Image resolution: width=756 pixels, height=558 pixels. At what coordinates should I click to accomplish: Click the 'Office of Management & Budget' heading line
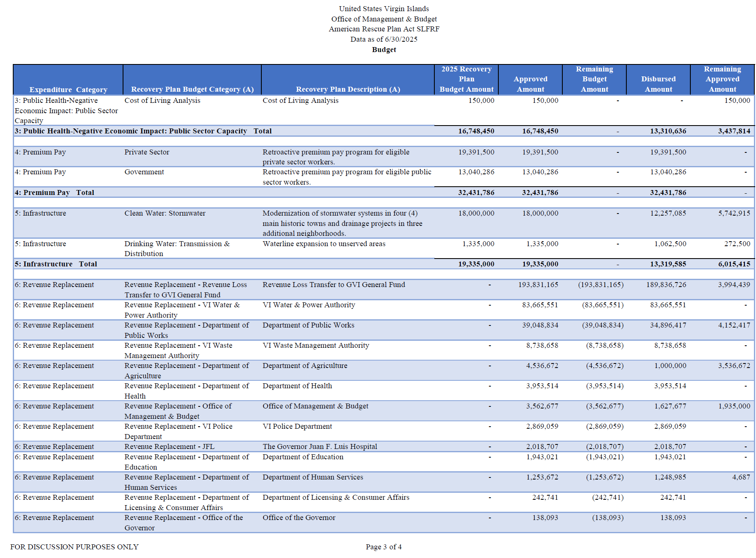point(384,19)
